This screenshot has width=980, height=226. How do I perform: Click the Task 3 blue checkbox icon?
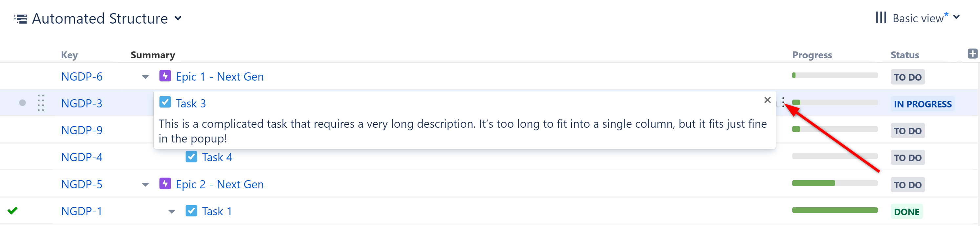tap(165, 103)
